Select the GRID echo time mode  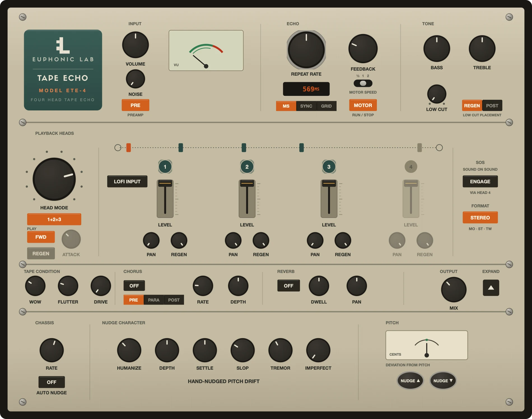coord(326,106)
